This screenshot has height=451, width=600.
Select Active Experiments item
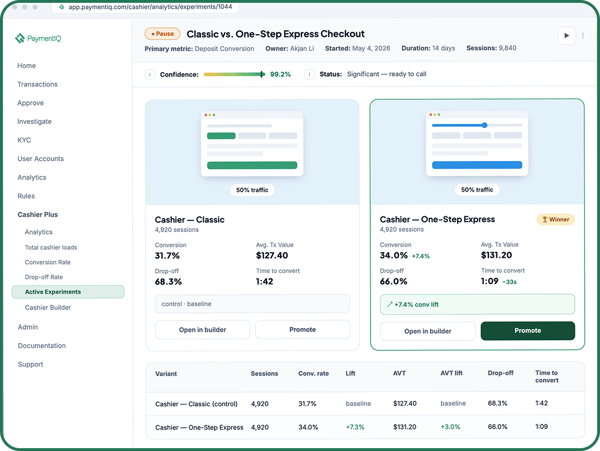(68, 291)
